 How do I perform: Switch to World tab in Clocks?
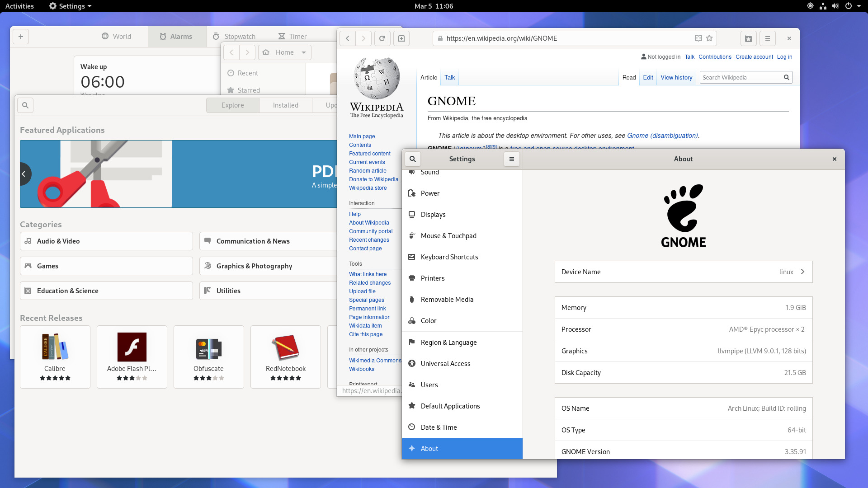coord(117,37)
